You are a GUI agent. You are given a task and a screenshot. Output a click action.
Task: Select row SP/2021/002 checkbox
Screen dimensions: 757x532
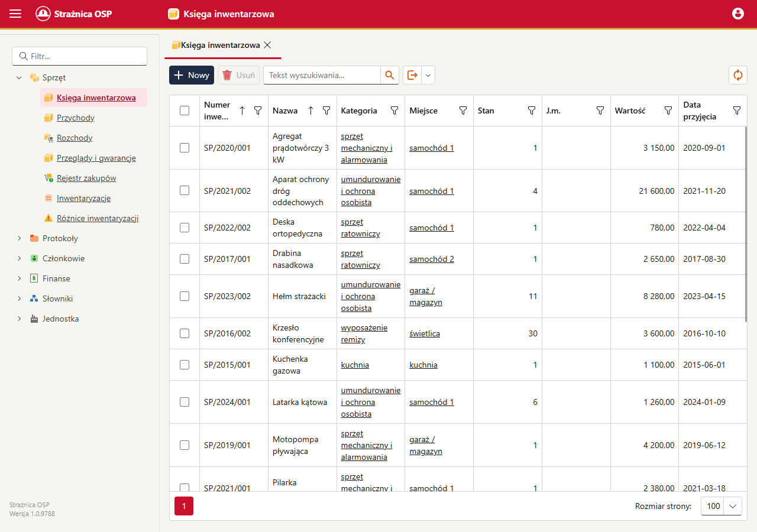coord(185,190)
